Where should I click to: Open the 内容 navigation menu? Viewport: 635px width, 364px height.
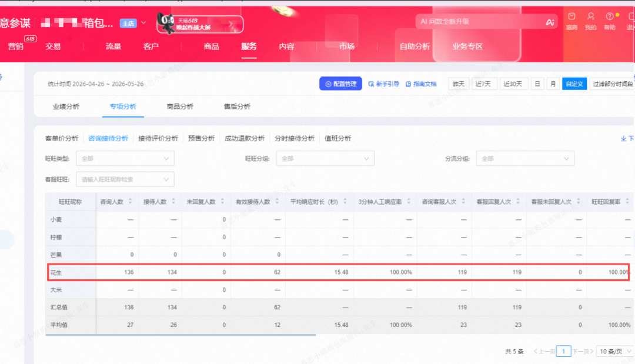pos(286,46)
